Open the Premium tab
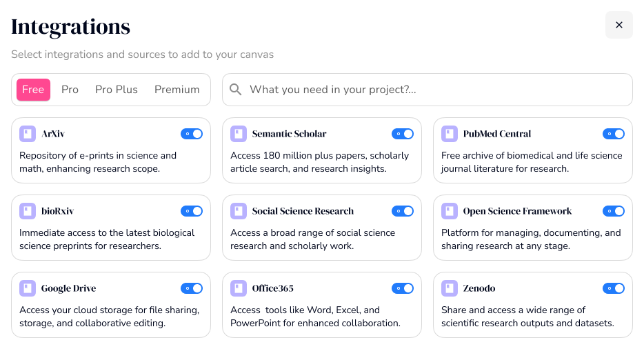Image resolution: width=644 pixels, height=349 pixels. click(x=177, y=90)
